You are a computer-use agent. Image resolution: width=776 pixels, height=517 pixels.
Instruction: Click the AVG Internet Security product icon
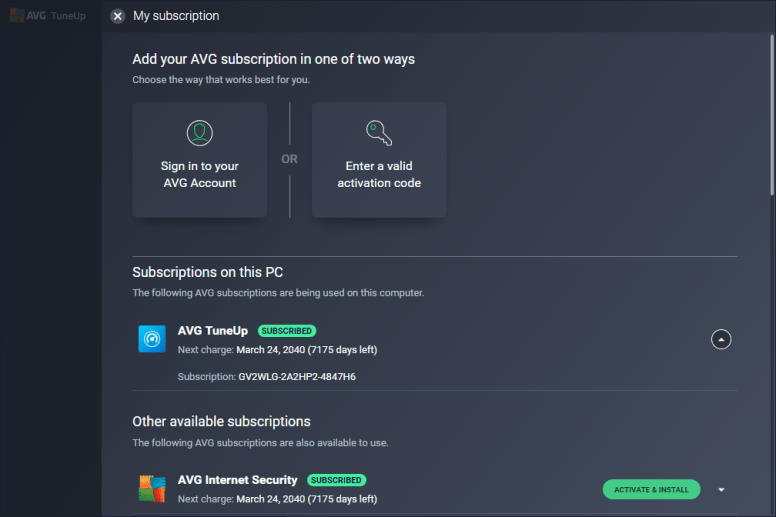click(152, 489)
